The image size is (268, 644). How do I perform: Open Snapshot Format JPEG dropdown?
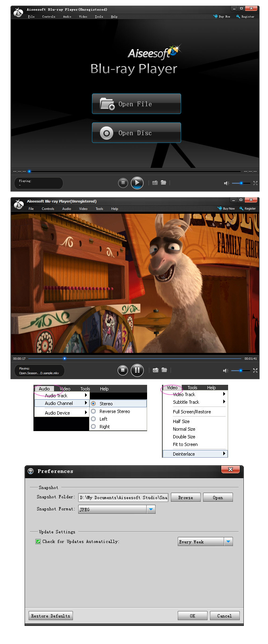coord(117,510)
